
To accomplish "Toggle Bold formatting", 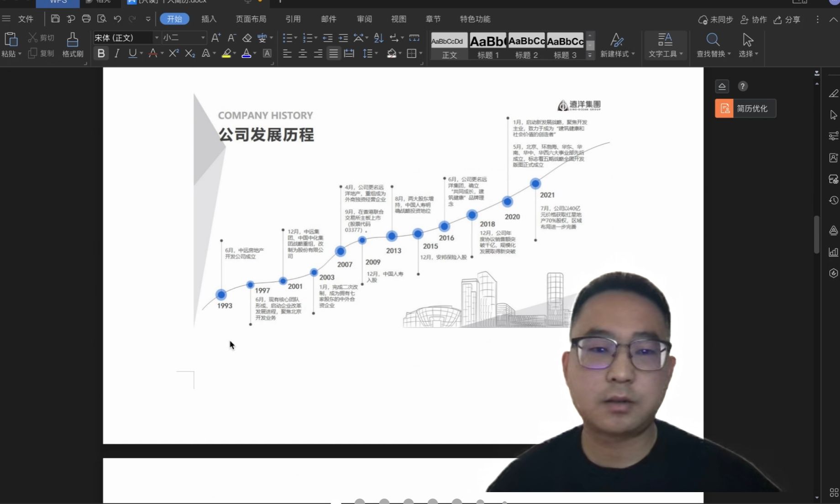I will (101, 53).
